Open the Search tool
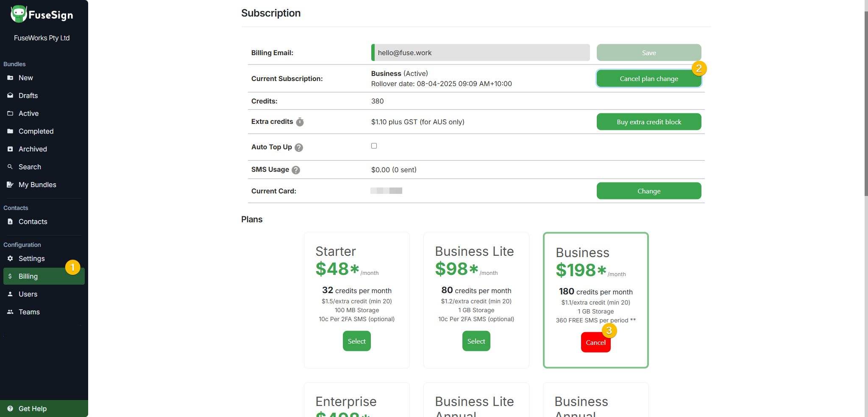Image resolution: width=868 pixels, height=417 pixels. 29,167
